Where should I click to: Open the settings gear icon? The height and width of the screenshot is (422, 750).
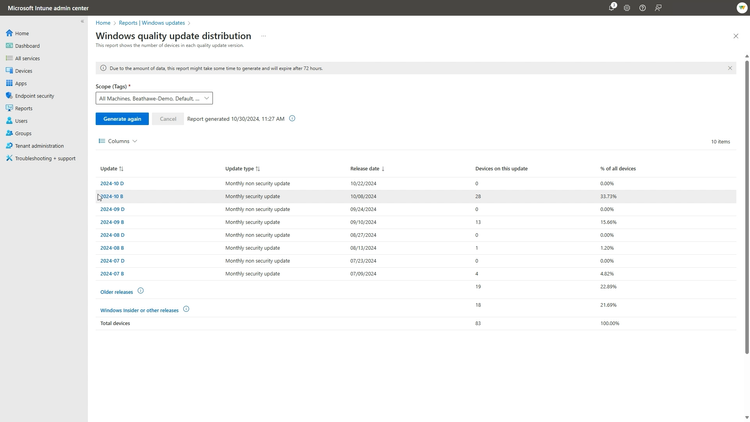[627, 8]
